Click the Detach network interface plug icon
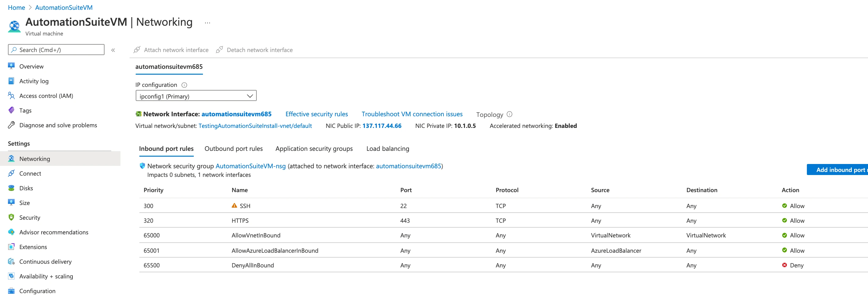 219,50
